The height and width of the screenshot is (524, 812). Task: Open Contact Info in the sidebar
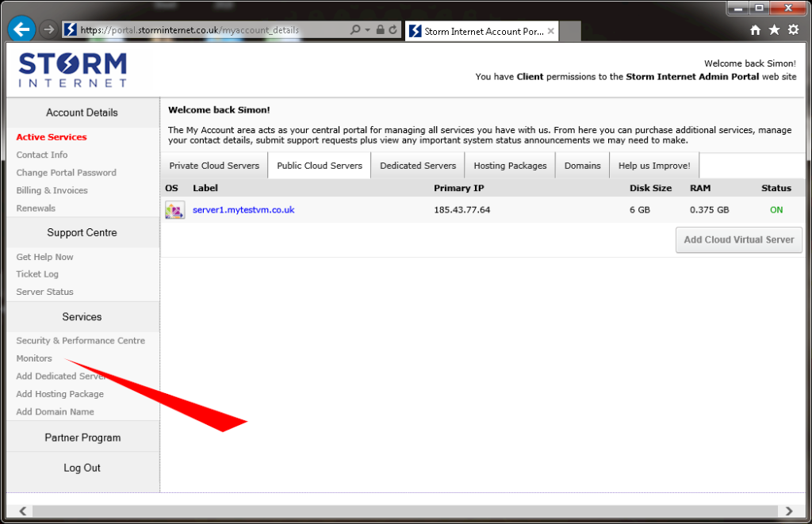(x=42, y=155)
